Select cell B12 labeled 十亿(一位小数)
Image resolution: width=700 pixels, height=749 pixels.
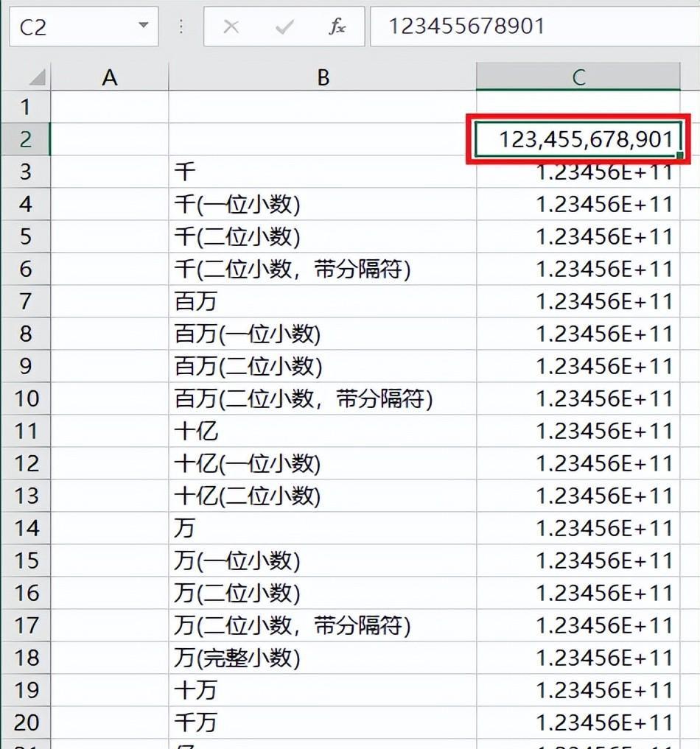323,463
